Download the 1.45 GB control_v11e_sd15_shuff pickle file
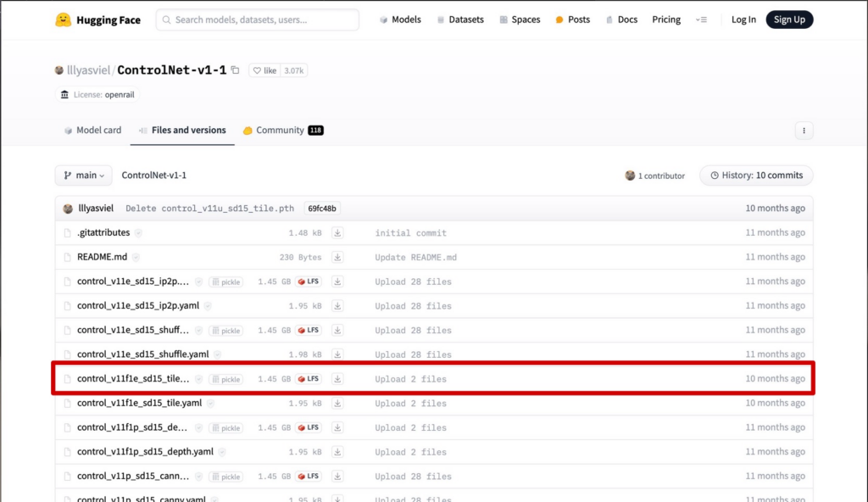The height and width of the screenshot is (502, 868). pos(337,330)
